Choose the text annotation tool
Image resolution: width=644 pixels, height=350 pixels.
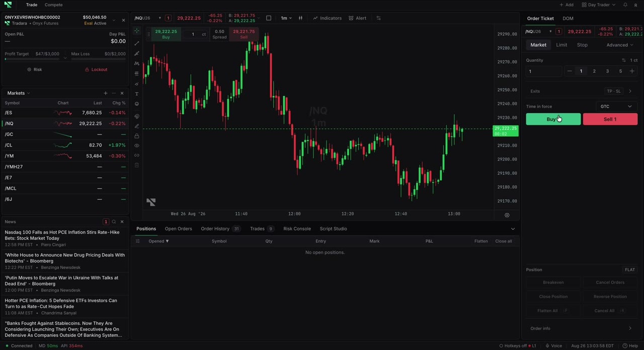pos(136,94)
